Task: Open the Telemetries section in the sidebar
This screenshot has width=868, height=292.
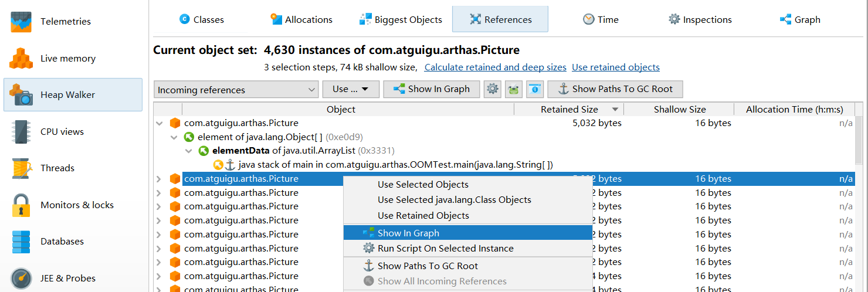Action: pos(65,22)
